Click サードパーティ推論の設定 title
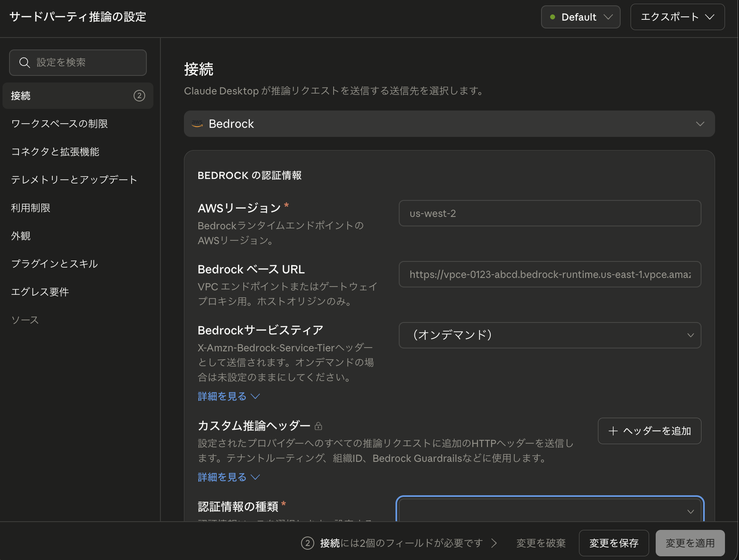Screen dimensions: 739x560 coord(78,17)
